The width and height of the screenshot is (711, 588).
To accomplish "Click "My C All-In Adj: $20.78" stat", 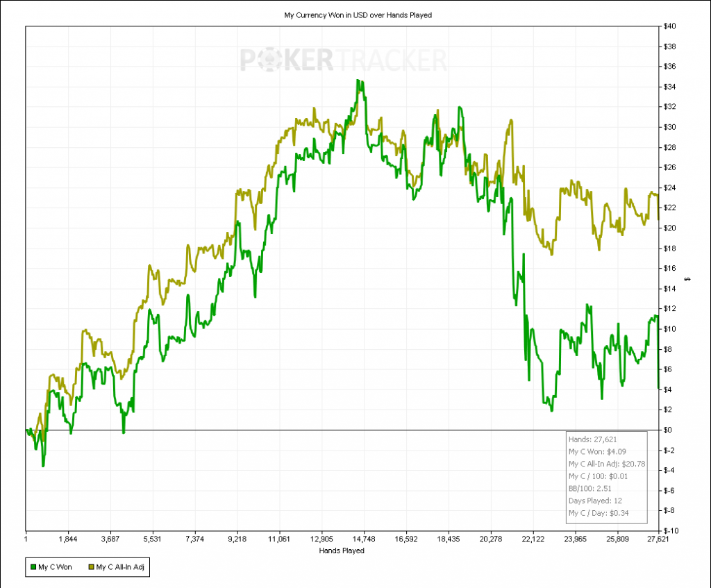I will click(x=607, y=464).
